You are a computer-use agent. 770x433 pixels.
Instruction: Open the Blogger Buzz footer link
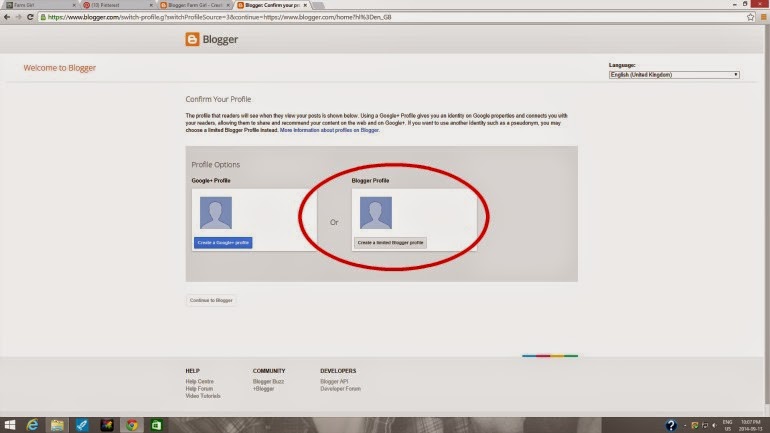click(x=268, y=381)
